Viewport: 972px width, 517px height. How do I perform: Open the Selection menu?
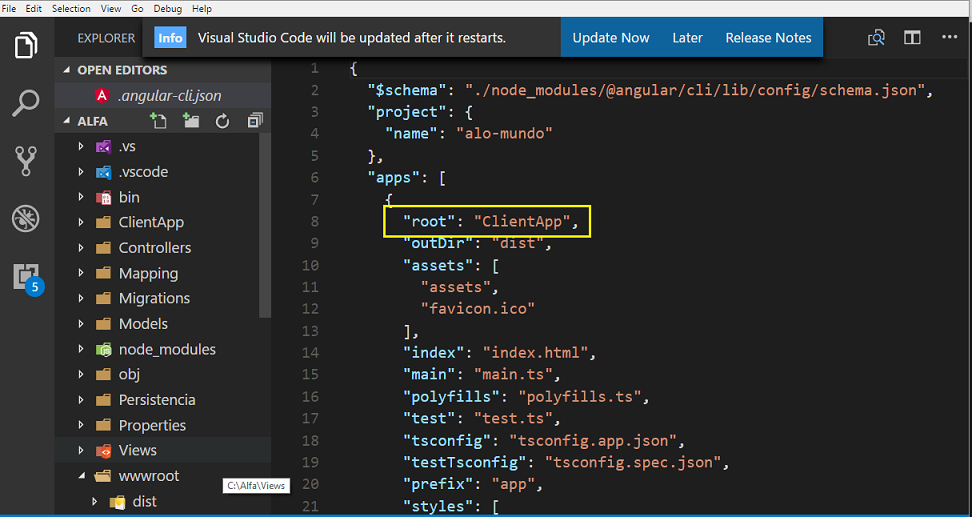pos(71,9)
